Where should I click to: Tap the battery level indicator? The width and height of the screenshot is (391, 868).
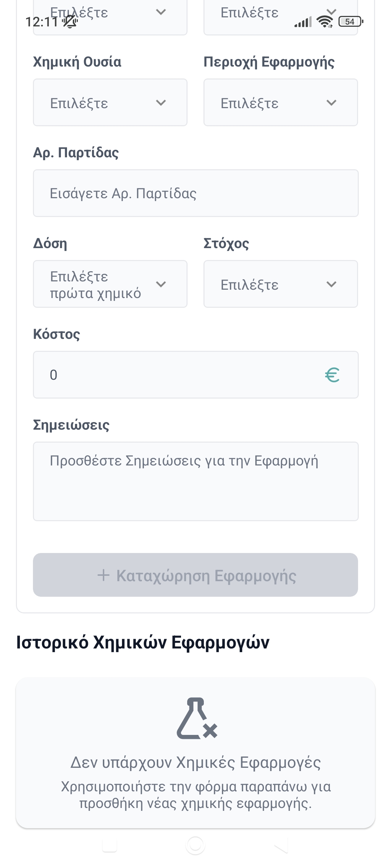pyautogui.click(x=350, y=22)
